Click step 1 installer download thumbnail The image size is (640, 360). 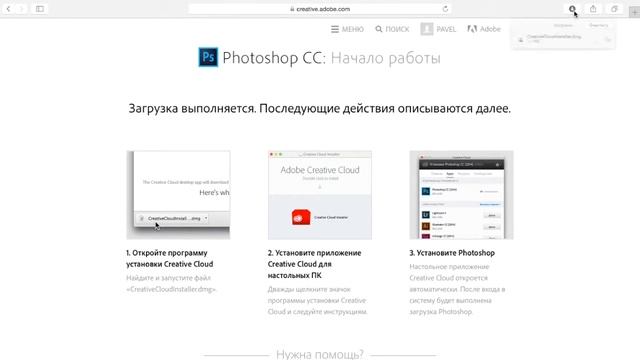178,195
